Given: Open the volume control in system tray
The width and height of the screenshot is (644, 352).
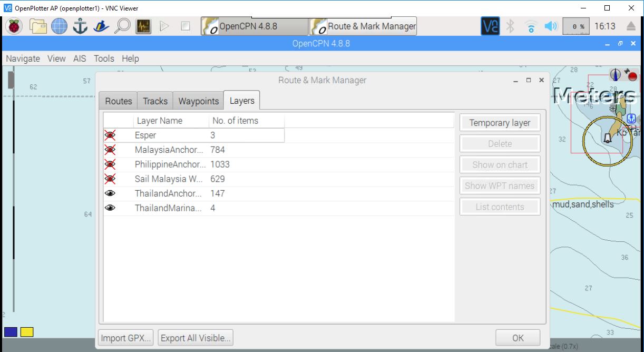Looking at the screenshot, I should 550,26.
